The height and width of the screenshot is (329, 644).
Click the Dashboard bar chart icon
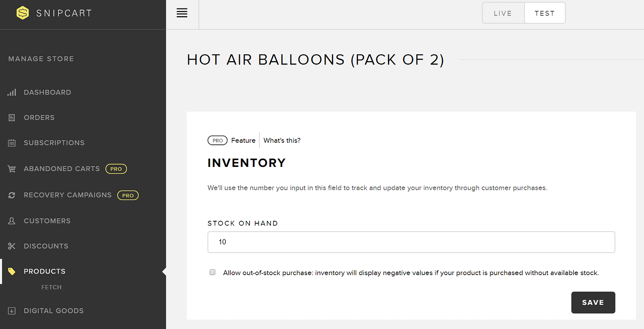12,93
